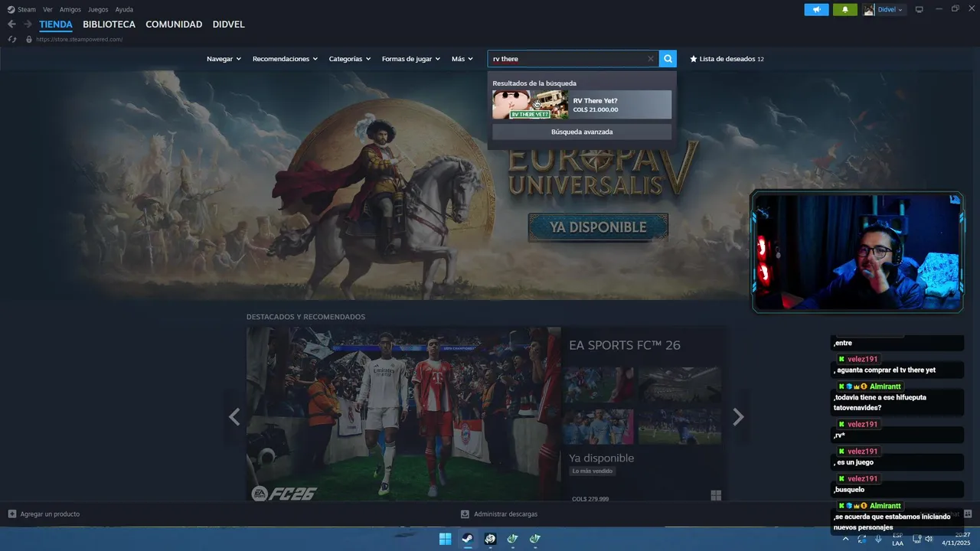Open the Ver menu
980x551 pixels.
[47, 10]
